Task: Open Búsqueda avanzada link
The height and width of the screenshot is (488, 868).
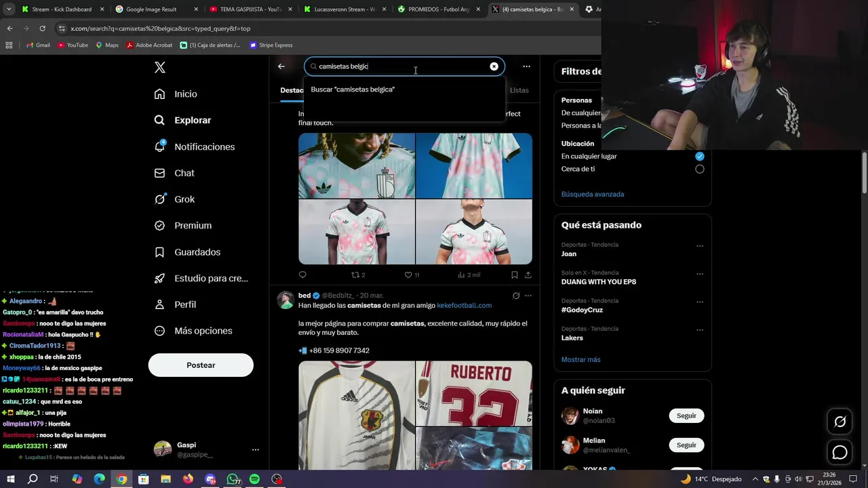Action: coord(593,195)
